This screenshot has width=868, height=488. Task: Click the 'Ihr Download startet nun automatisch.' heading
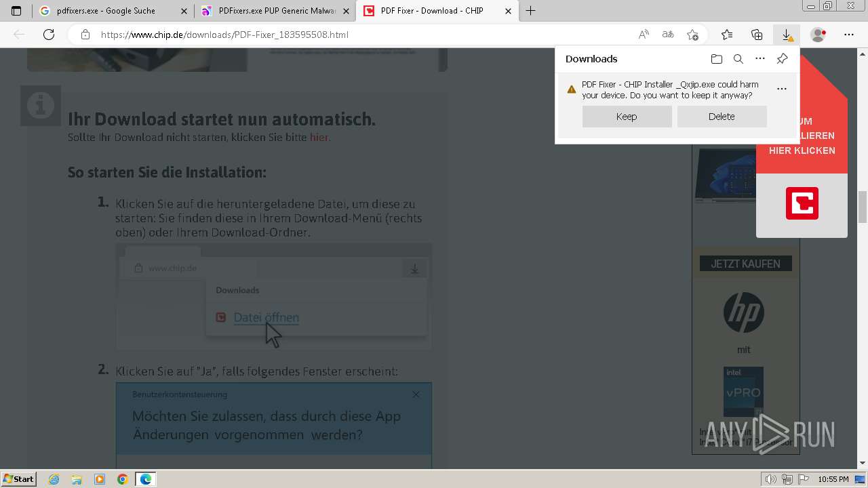(222, 119)
